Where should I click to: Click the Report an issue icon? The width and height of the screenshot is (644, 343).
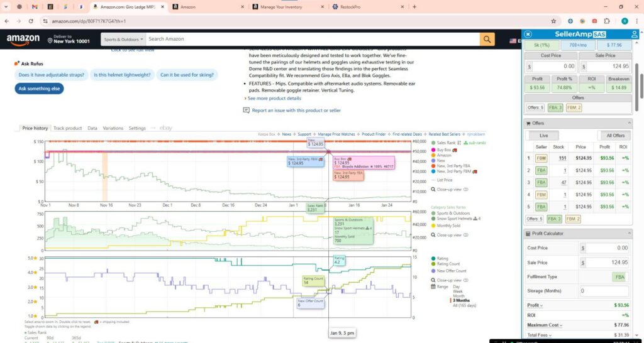click(x=247, y=111)
